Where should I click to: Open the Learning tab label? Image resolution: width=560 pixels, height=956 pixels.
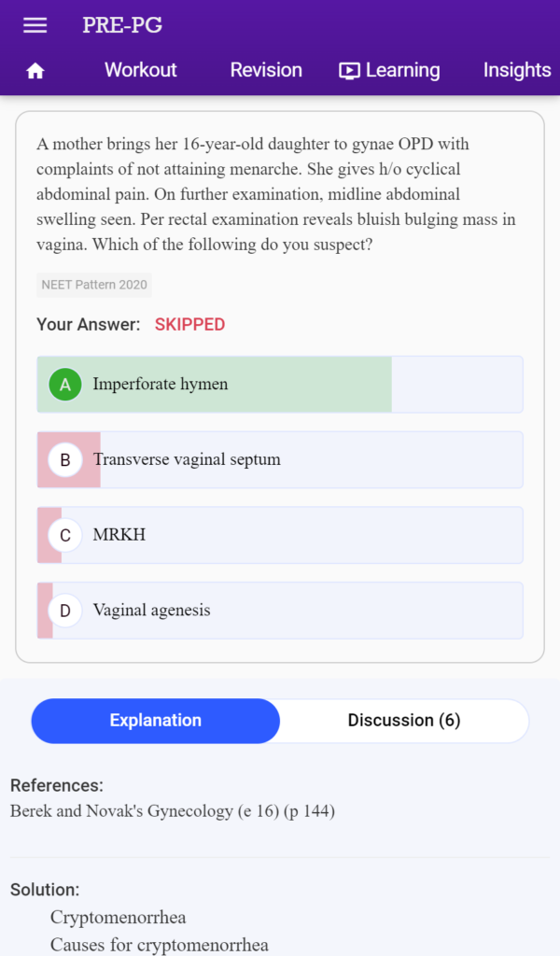(403, 70)
